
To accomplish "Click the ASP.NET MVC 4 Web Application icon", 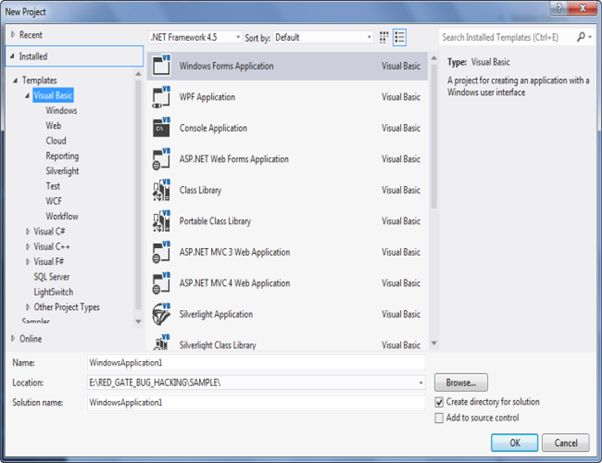I will (161, 283).
